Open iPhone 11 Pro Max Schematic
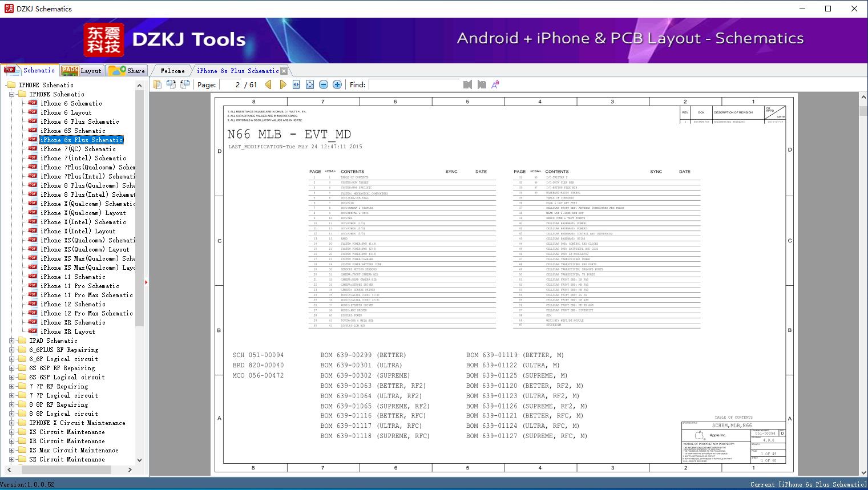This screenshot has width=868, height=490. click(86, 295)
